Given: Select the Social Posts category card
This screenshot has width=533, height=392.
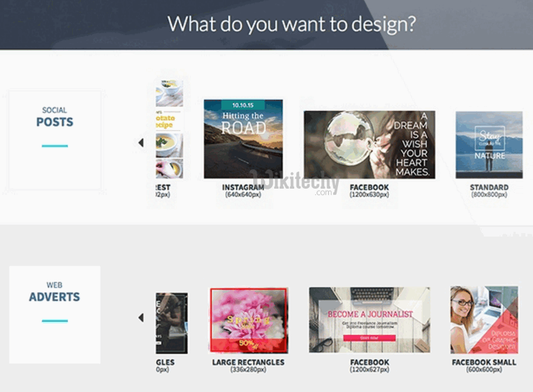Looking at the screenshot, I should coord(55,140).
